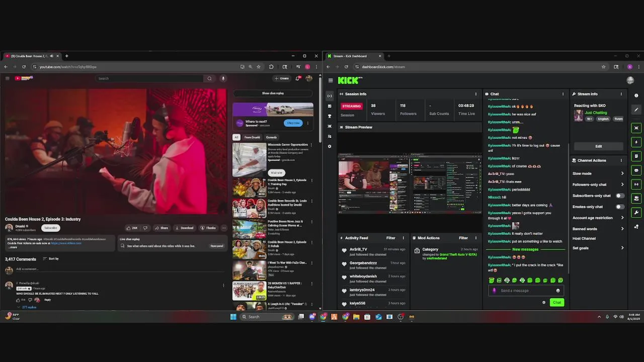Open Chat panel three-dot menu
Viewport: 644px width, 362px height.
(x=563, y=94)
